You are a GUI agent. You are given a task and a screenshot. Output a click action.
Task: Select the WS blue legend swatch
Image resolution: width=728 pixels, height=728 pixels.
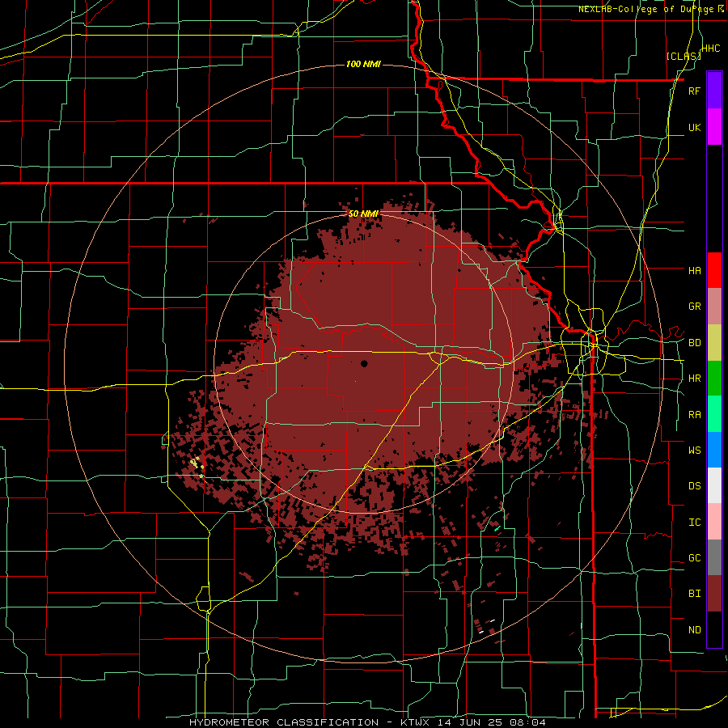coord(714,450)
